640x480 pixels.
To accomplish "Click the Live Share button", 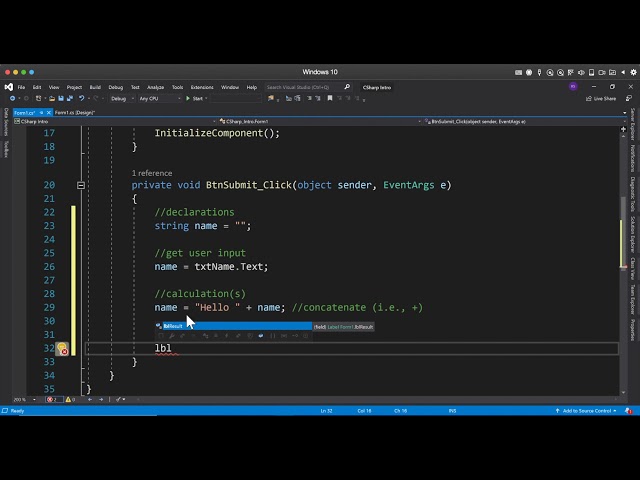I will (x=601, y=98).
